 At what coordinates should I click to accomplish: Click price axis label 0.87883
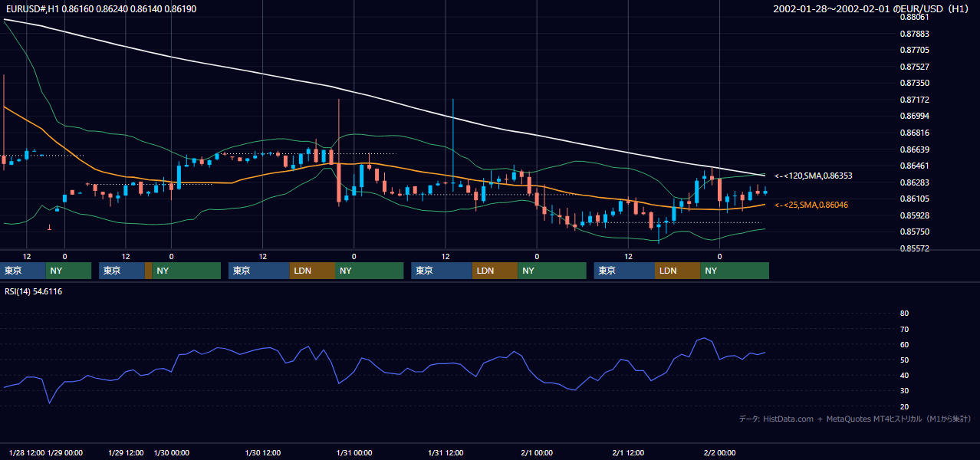tap(914, 34)
